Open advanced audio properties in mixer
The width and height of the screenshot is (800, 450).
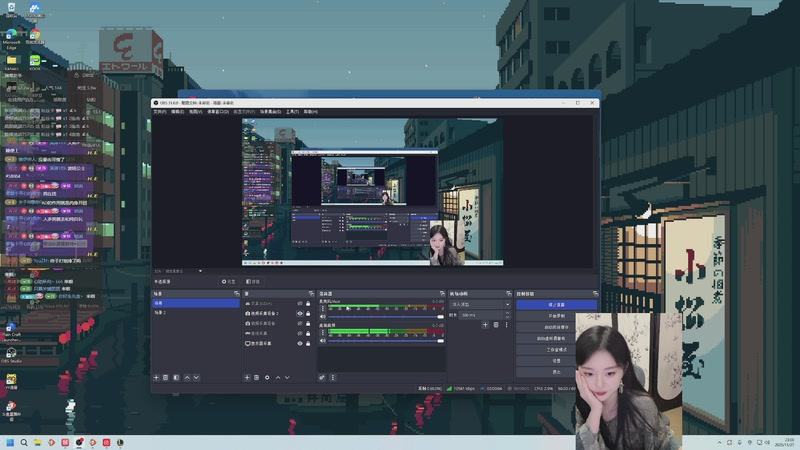(322, 378)
